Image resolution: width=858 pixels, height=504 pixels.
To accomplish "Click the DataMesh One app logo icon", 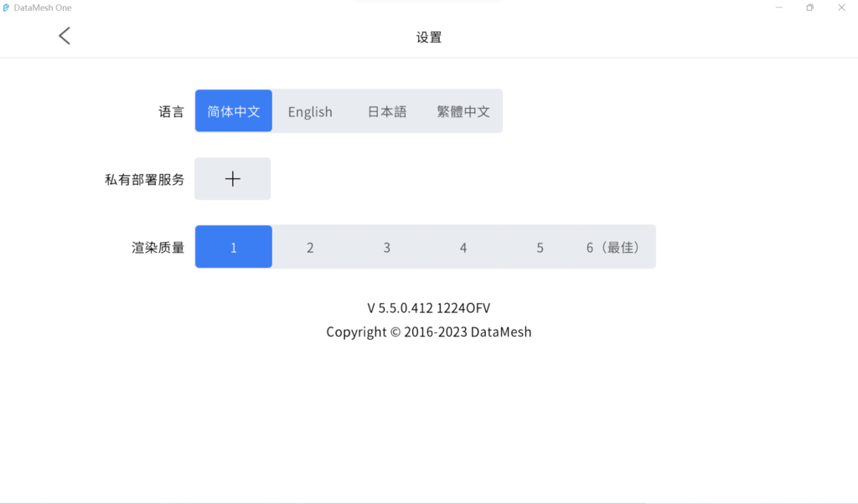I will pyautogui.click(x=6, y=8).
